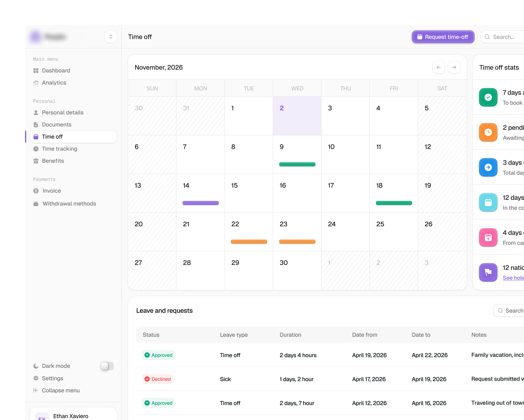Go to next month with right arrow
524x420 pixels.
click(x=454, y=67)
